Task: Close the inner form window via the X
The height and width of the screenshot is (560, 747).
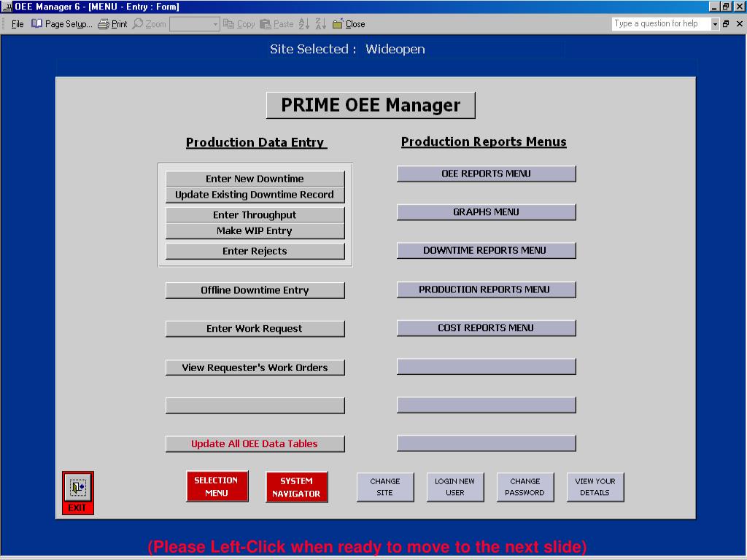Action: click(740, 24)
